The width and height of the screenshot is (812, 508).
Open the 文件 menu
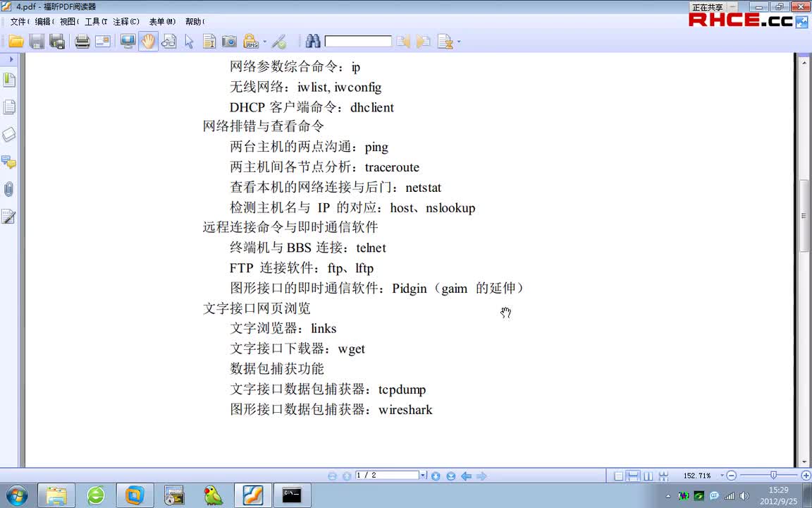(x=20, y=21)
